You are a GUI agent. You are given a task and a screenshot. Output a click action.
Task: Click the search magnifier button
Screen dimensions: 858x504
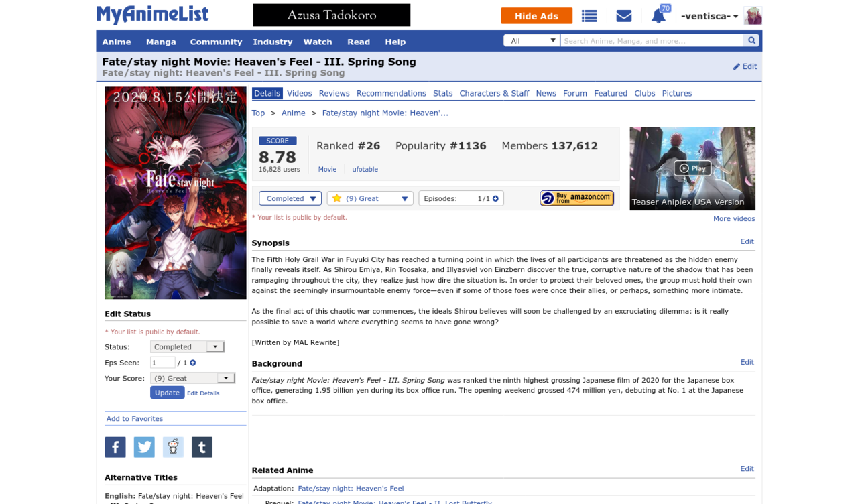pyautogui.click(x=752, y=41)
